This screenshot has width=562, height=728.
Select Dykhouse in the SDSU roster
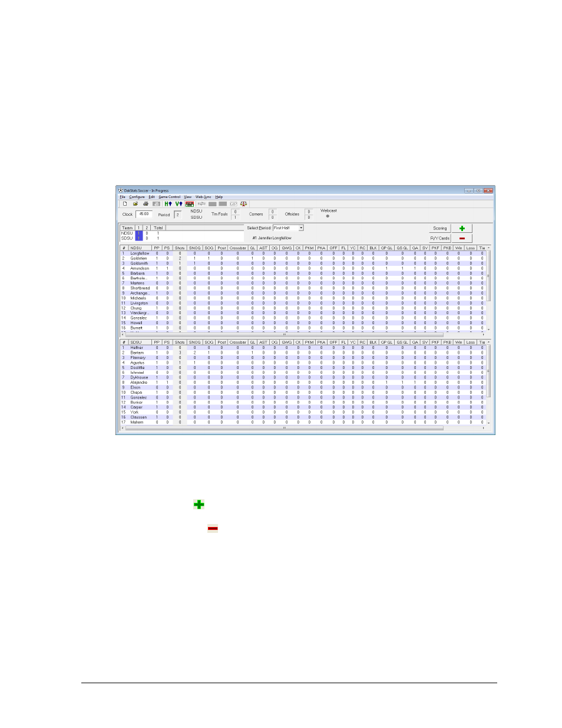coord(139,377)
